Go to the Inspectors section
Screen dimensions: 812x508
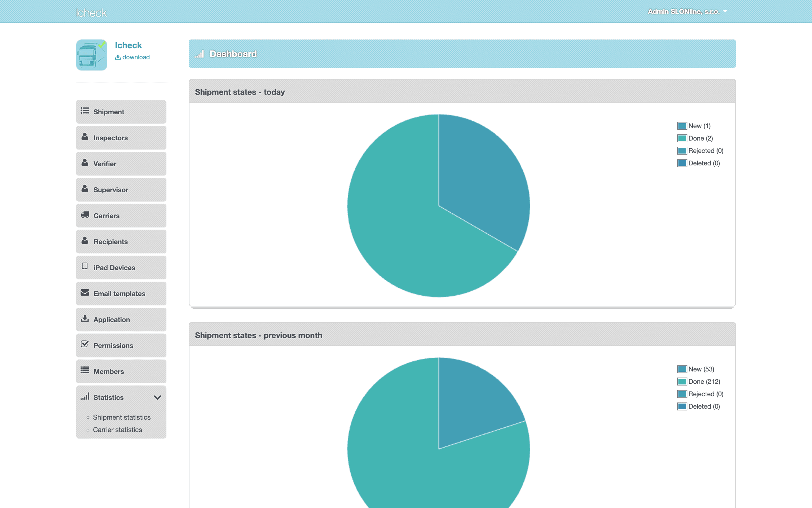[121, 138]
